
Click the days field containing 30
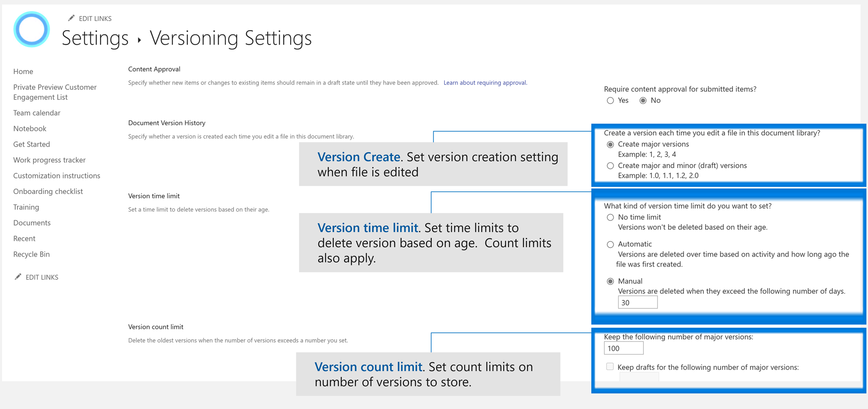(x=637, y=303)
